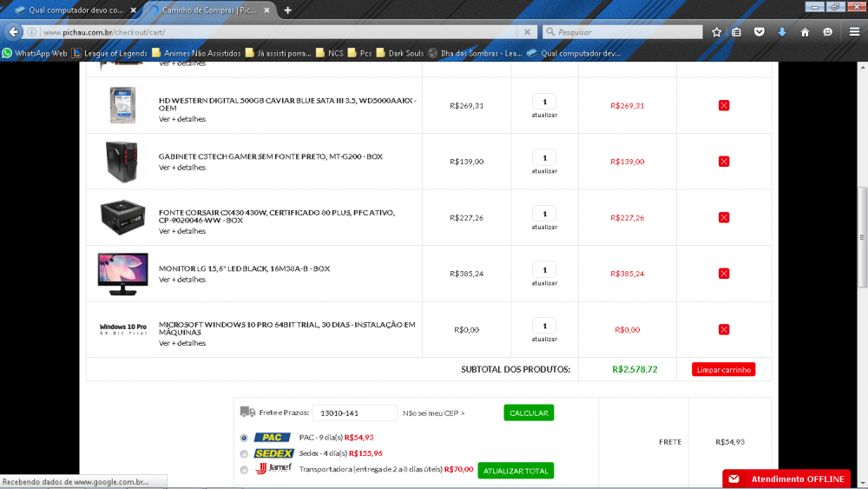Remove Gabinete C3Tech Gamer from cart
The height and width of the screenshot is (489, 868).
(724, 162)
